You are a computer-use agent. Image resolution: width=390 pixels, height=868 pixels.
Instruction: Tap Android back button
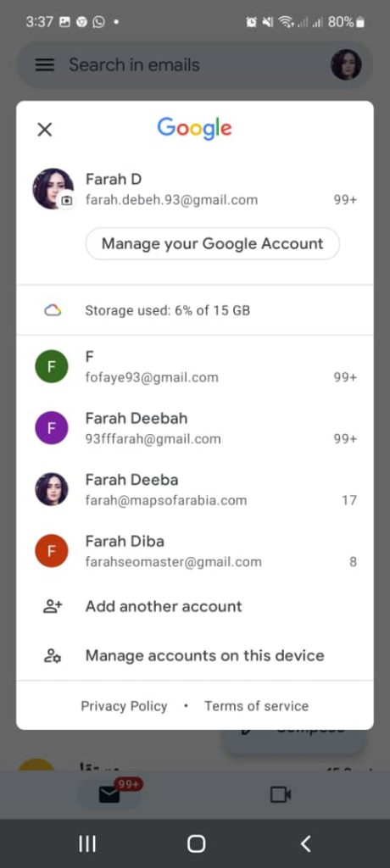(x=305, y=843)
